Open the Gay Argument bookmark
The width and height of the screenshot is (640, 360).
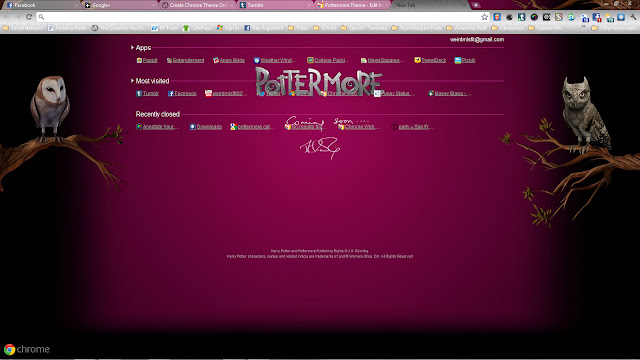point(264,28)
